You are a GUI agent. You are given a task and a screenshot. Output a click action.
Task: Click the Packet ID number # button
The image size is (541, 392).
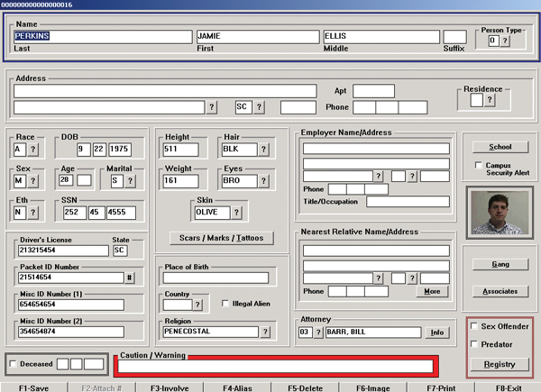coord(130,278)
